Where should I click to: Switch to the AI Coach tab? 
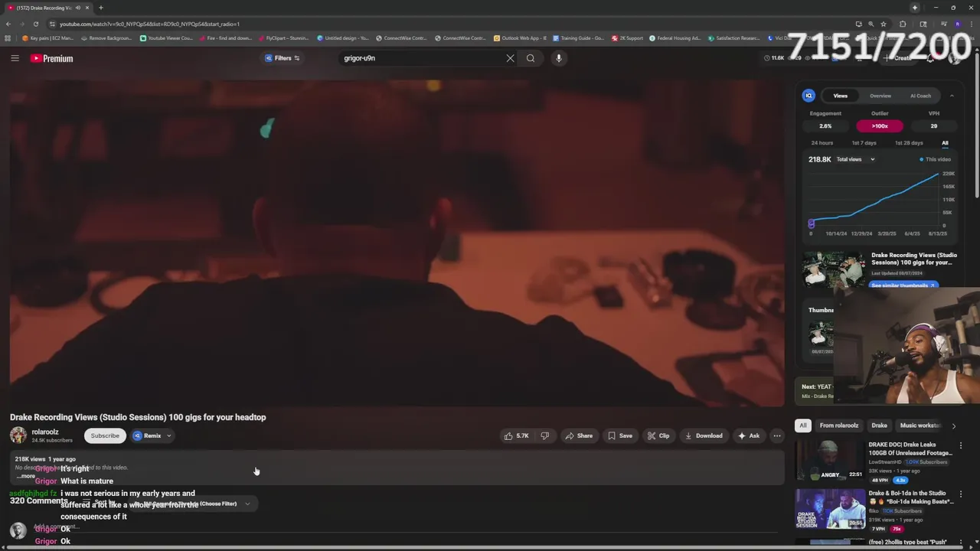[920, 96]
